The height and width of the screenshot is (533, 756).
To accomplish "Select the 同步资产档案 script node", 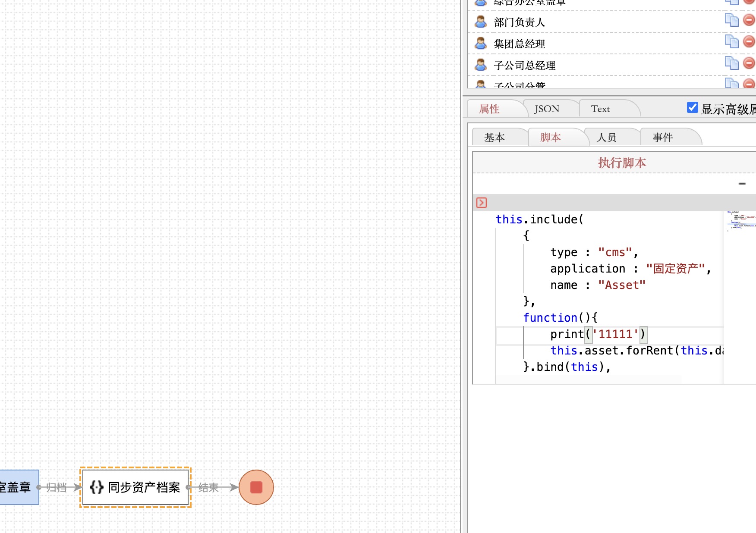I will 135,487.
